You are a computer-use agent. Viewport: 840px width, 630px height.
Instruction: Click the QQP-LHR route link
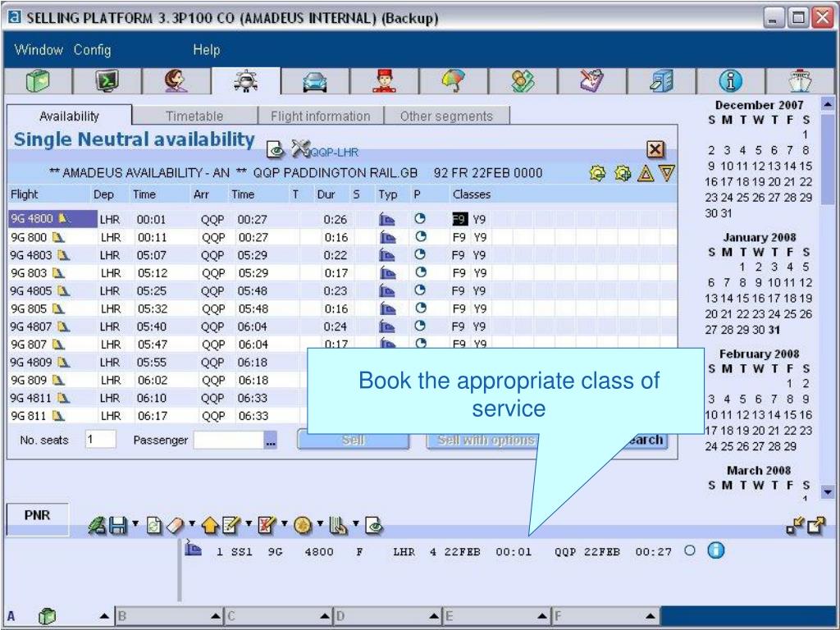(x=335, y=153)
